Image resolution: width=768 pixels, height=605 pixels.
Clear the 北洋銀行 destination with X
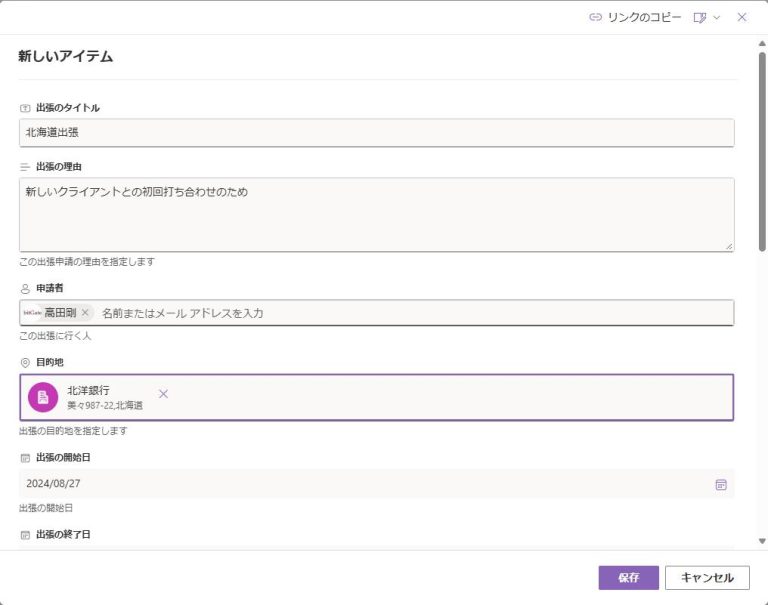pos(164,394)
